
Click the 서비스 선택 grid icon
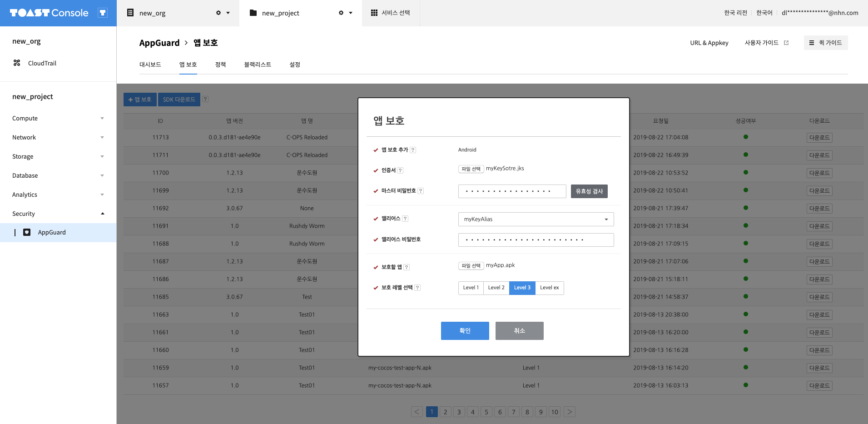(x=374, y=13)
